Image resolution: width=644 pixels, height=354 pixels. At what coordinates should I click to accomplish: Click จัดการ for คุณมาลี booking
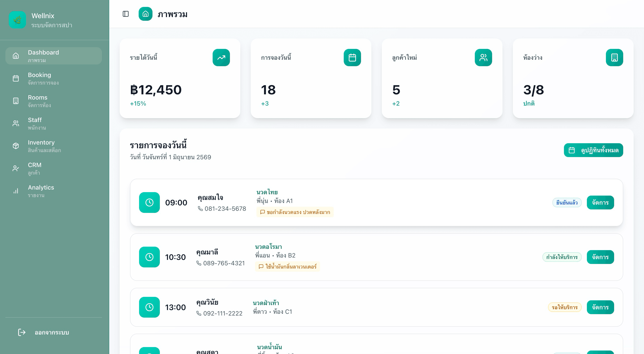click(600, 257)
